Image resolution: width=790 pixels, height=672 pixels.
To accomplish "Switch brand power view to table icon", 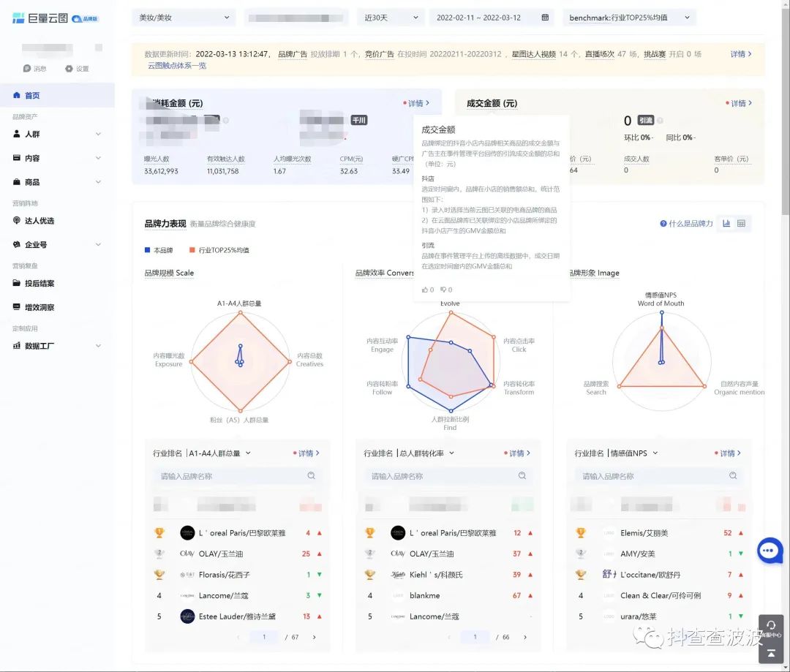I will pos(741,224).
